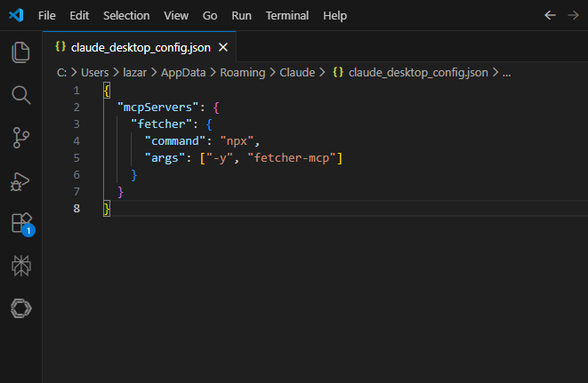Open the Perplexity-style star icon view
The image size is (588, 383).
(x=21, y=266)
